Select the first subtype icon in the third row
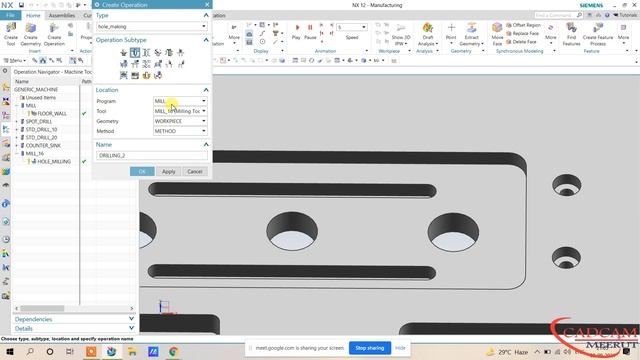This screenshot has width=640, height=360. (x=124, y=76)
